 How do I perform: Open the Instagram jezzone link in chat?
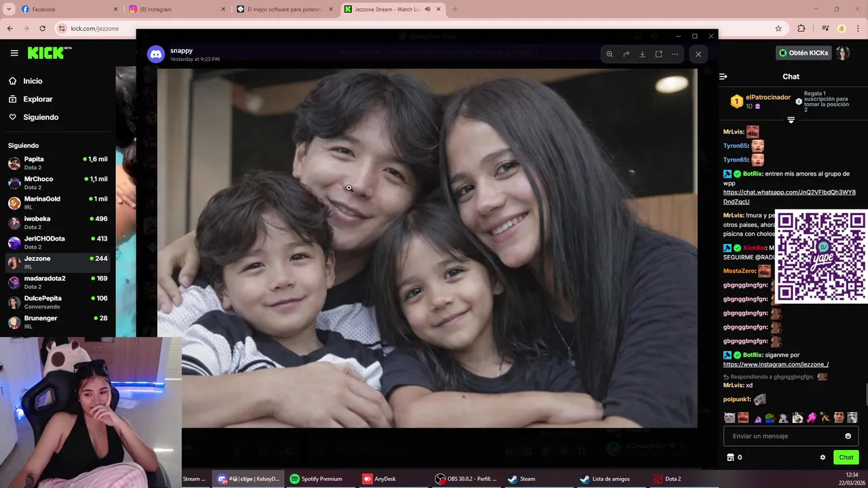(x=776, y=365)
